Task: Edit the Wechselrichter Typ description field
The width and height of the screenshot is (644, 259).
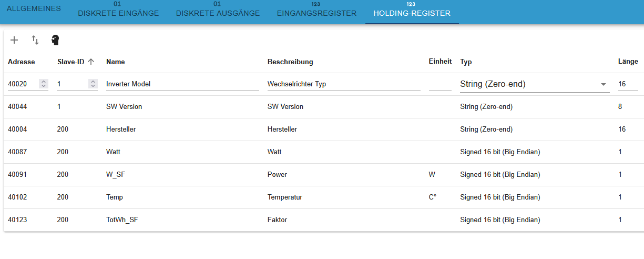Action: [343, 84]
